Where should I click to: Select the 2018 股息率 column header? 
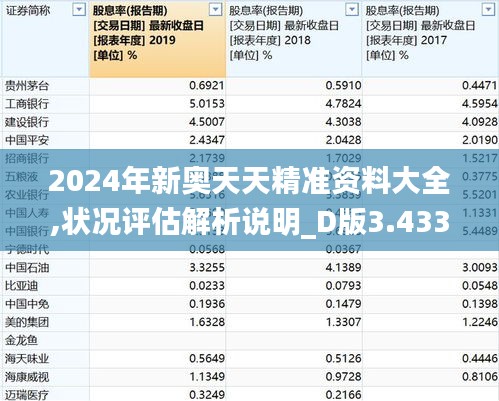tap(294, 39)
